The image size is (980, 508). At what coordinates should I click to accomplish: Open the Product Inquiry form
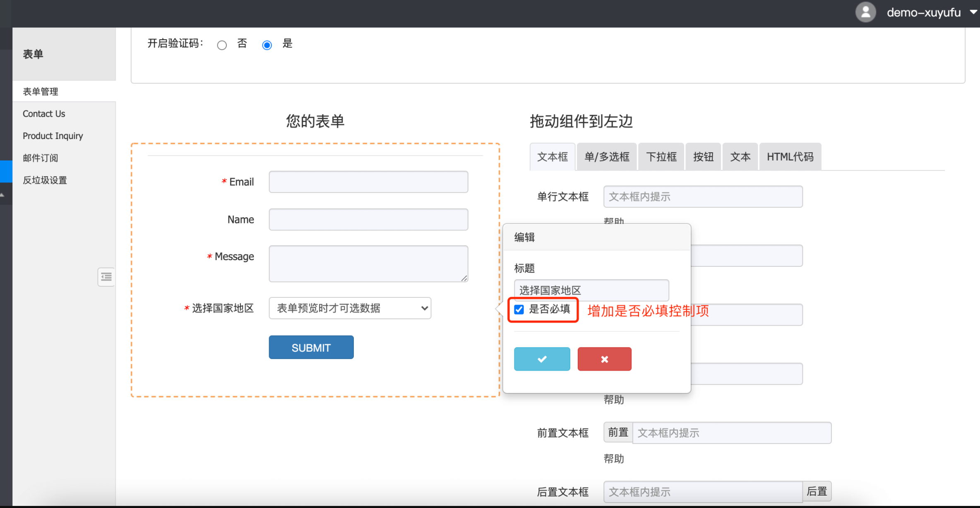(53, 135)
